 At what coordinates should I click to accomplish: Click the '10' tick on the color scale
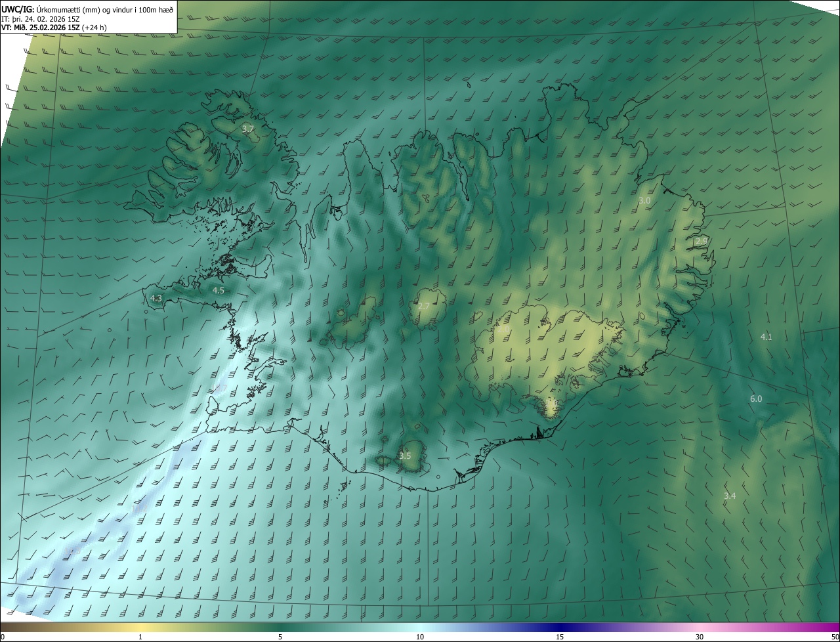click(x=420, y=637)
